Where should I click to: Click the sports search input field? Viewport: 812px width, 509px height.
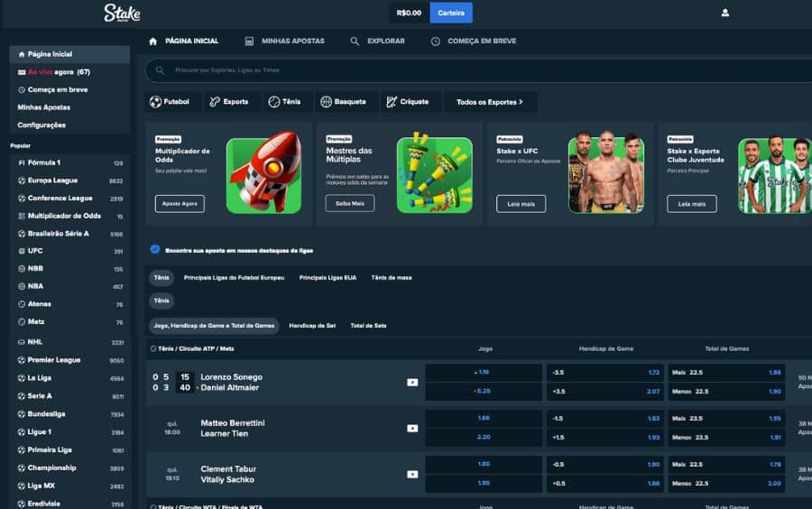(x=479, y=69)
